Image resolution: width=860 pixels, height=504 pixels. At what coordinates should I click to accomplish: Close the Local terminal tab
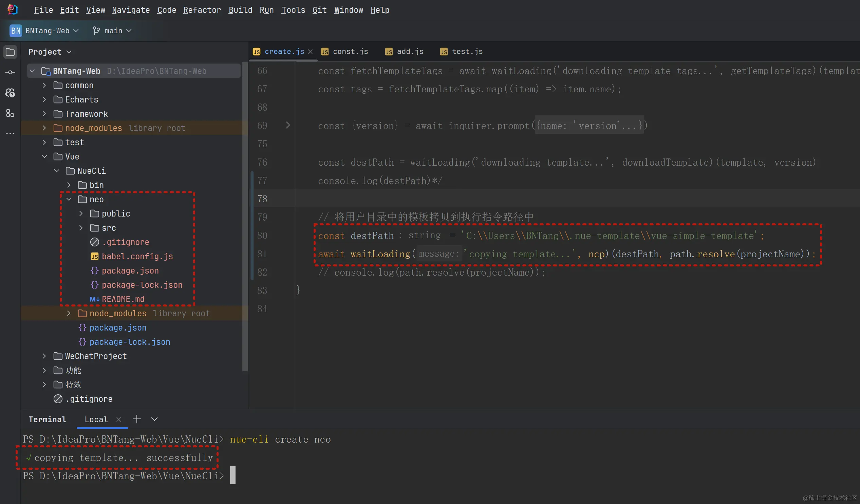[119, 419]
